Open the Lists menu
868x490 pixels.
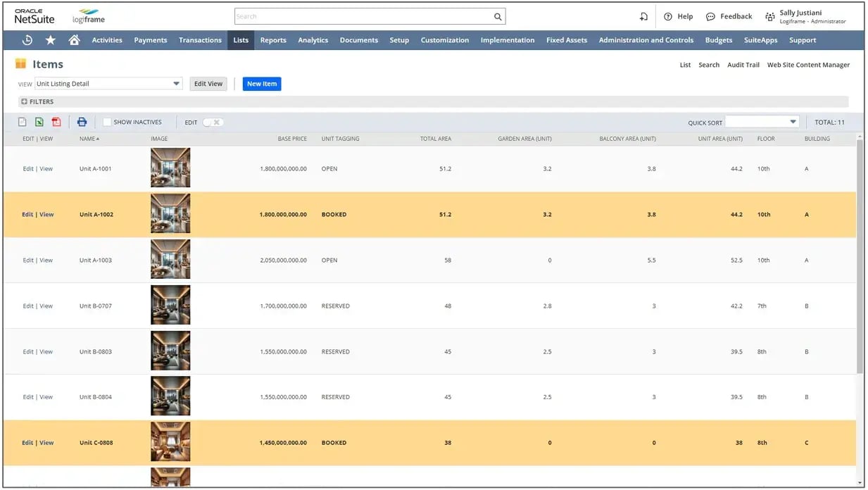(x=241, y=40)
